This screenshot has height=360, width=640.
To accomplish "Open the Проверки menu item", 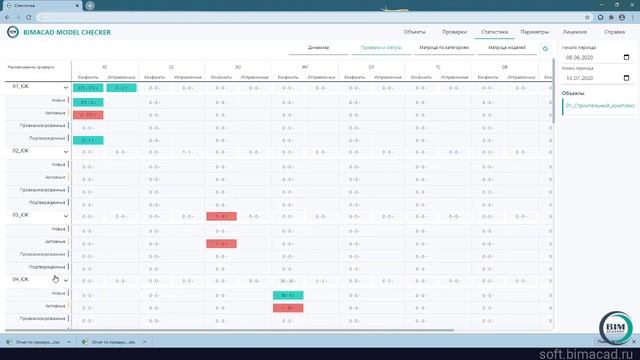I will [454, 32].
